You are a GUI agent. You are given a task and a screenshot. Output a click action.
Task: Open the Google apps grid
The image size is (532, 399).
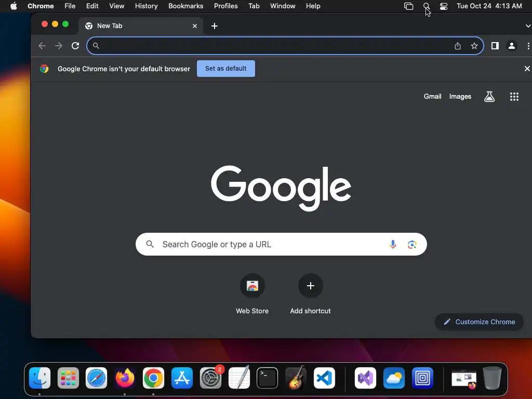(x=514, y=97)
